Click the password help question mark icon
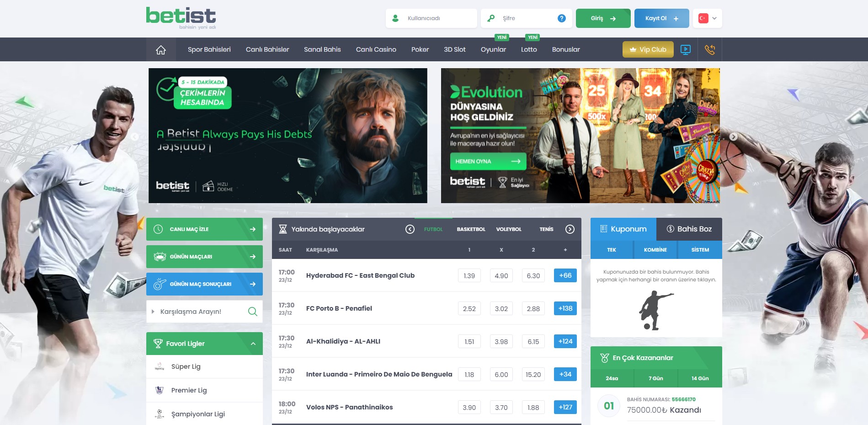 point(562,18)
